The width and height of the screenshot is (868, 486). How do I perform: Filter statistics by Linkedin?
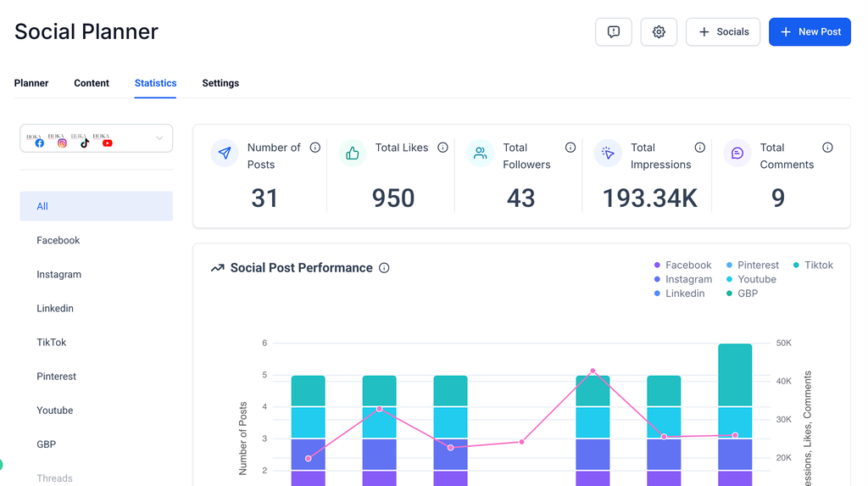pos(55,309)
